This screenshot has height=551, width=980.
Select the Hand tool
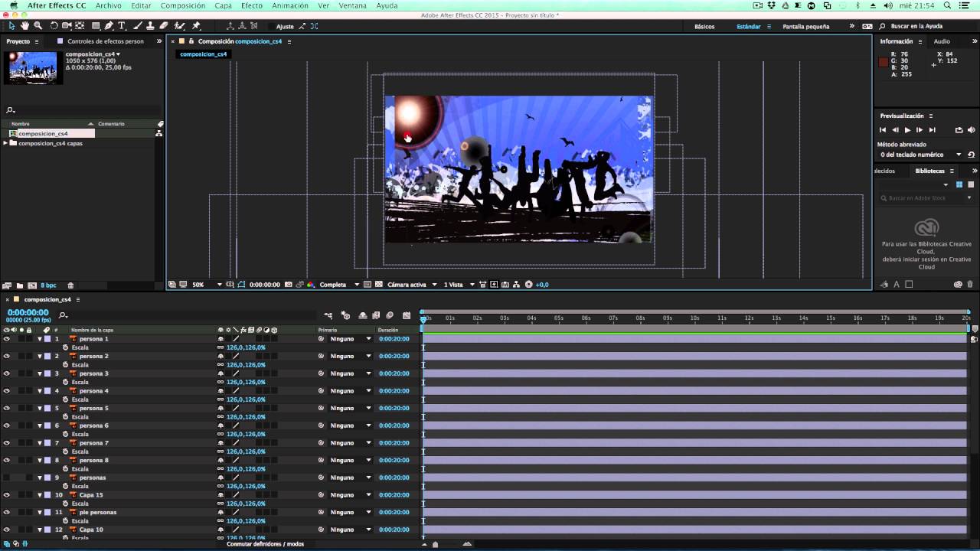point(24,26)
